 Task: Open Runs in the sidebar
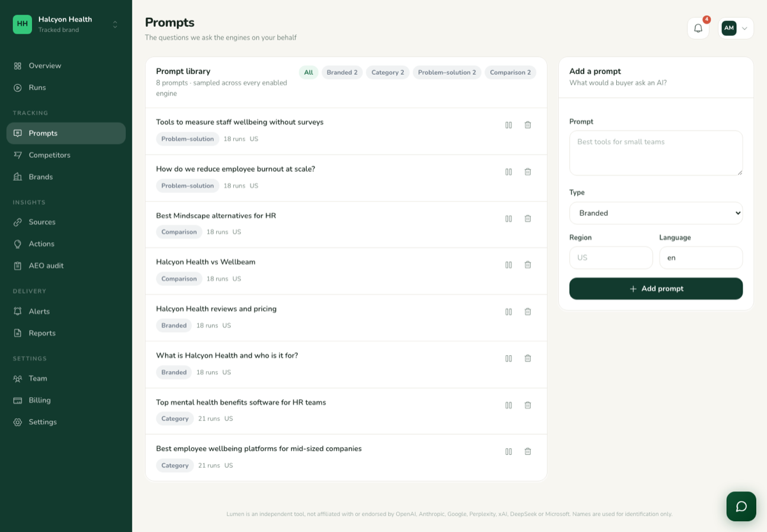coord(66,87)
